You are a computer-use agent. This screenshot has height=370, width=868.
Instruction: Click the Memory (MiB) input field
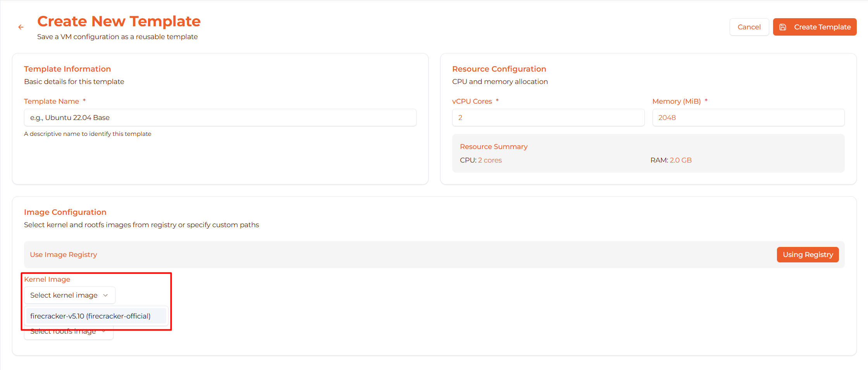point(748,118)
